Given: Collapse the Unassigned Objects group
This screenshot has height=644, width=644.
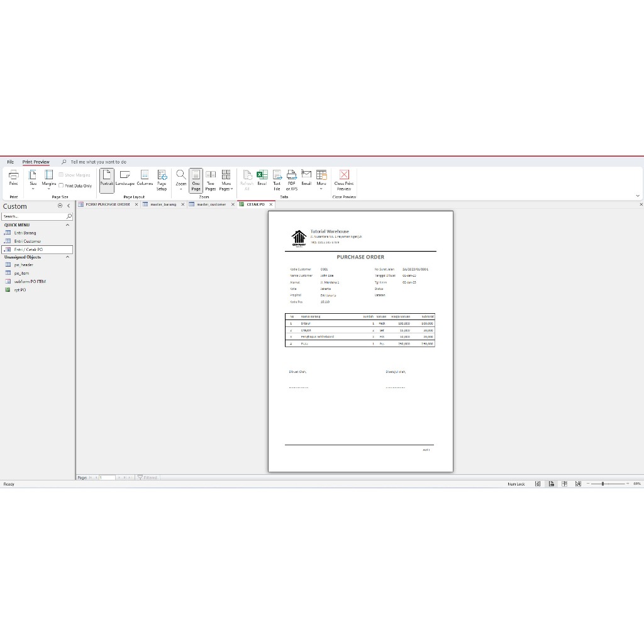Looking at the screenshot, I should point(67,257).
